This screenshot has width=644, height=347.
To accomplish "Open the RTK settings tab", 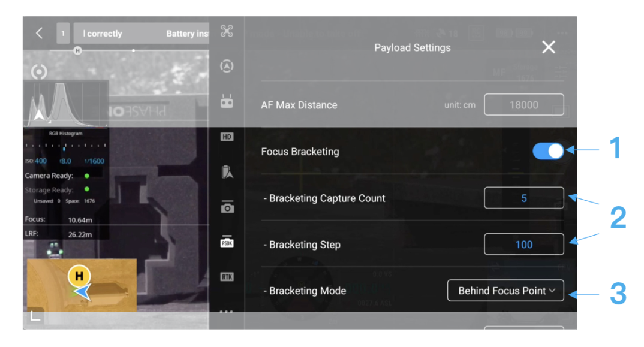I will 227,276.
